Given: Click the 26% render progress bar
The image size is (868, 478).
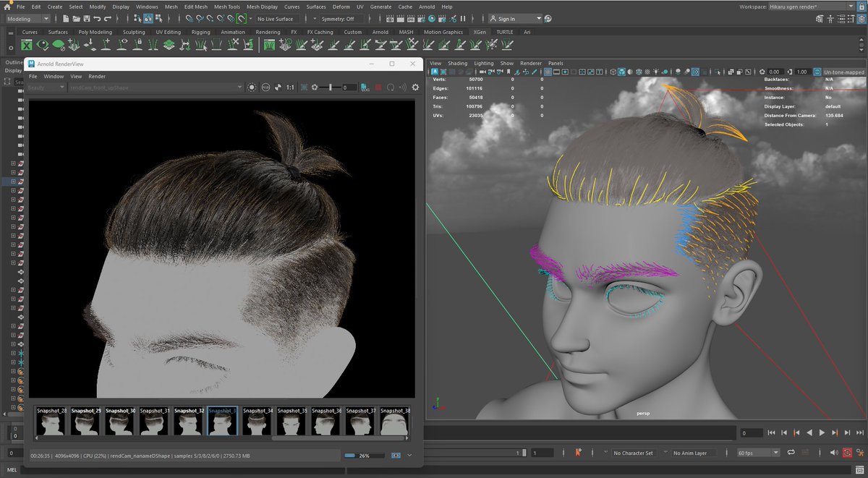Looking at the screenshot, I should tap(365, 456).
